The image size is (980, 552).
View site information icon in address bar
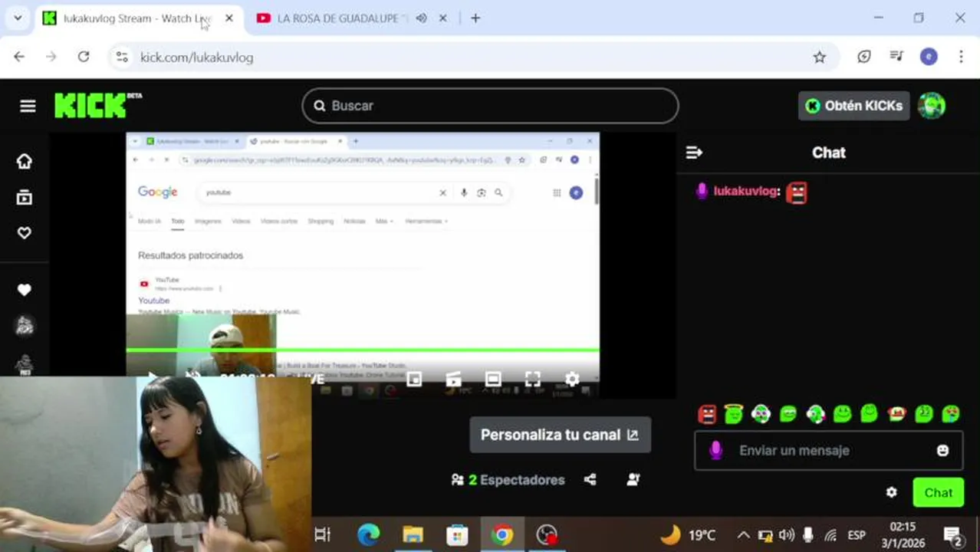120,57
